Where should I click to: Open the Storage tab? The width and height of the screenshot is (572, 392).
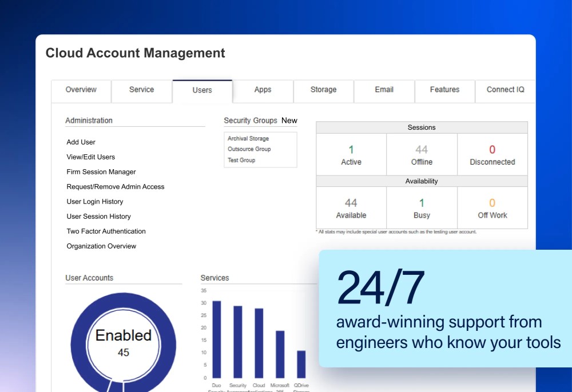pyautogui.click(x=323, y=90)
